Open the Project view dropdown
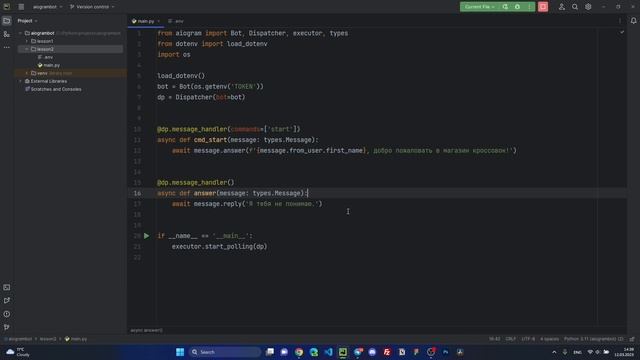 pyautogui.click(x=27, y=21)
